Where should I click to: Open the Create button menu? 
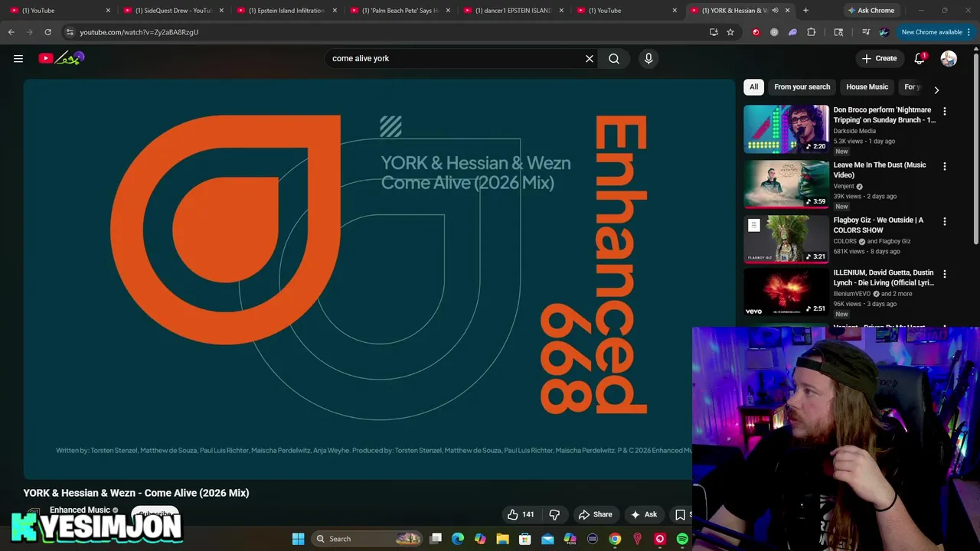point(879,58)
